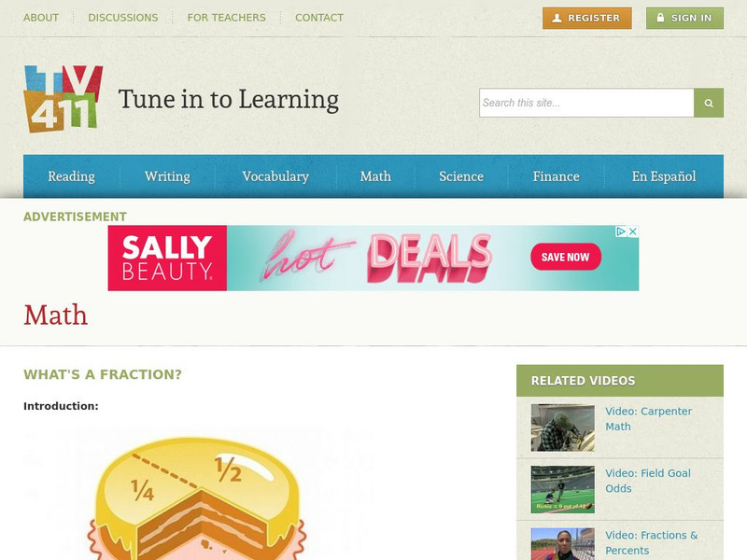Viewport: 747px width, 560px height.
Task: Click Sign In button with lock icon
Action: [x=684, y=18]
